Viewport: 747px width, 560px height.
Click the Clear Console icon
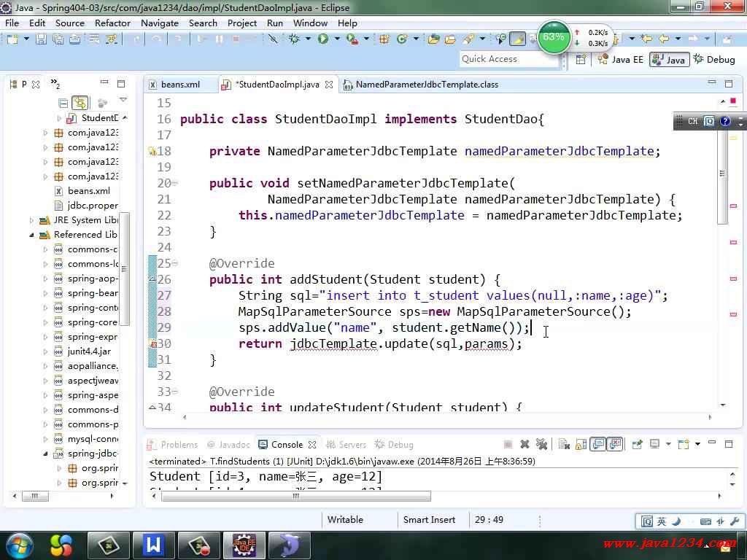(564, 444)
